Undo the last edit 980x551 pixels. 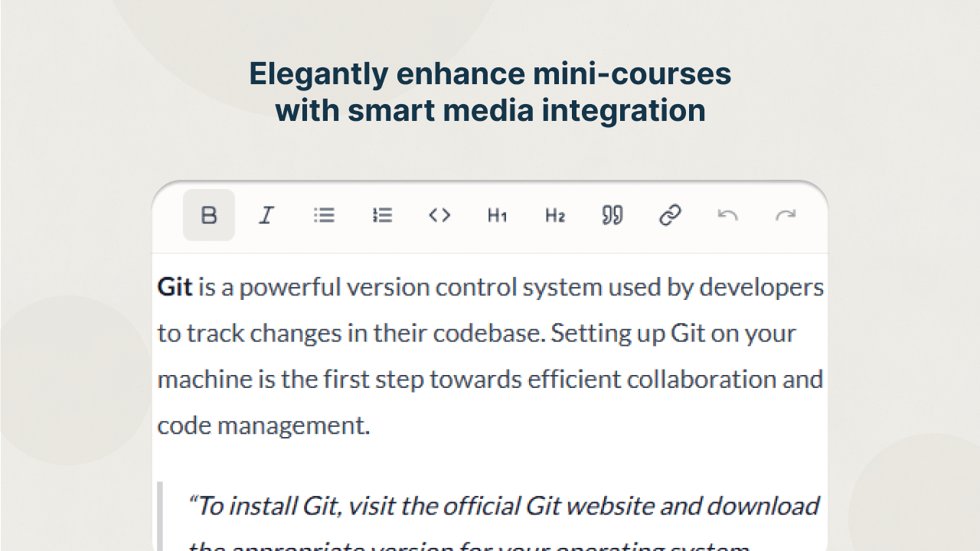point(727,215)
